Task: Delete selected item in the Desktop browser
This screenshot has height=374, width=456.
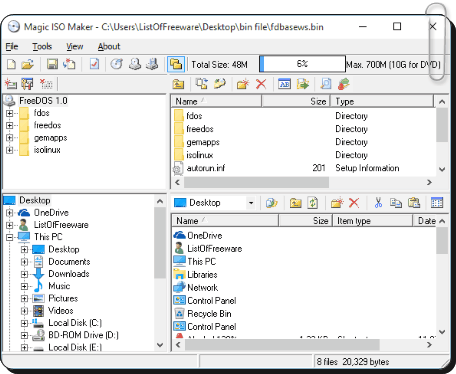Action: click(354, 203)
